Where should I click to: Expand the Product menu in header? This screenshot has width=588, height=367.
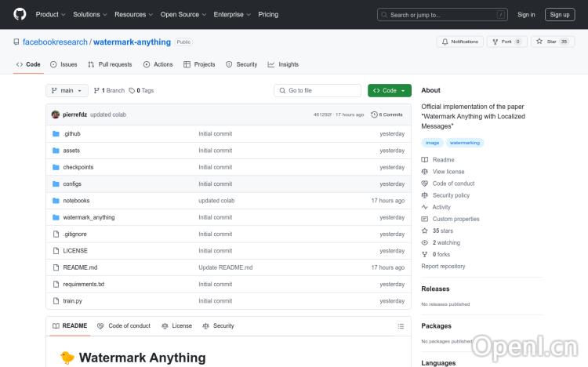pos(50,14)
